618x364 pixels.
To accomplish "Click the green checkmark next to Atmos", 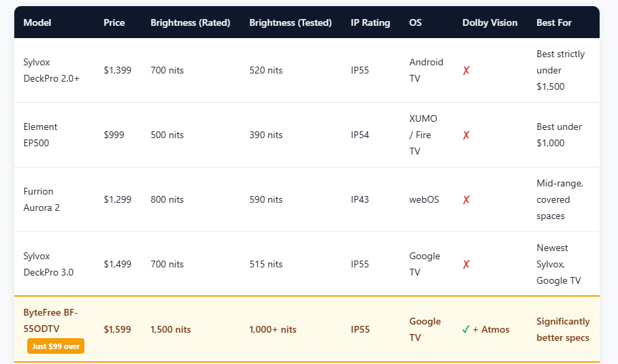I will [466, 329].
